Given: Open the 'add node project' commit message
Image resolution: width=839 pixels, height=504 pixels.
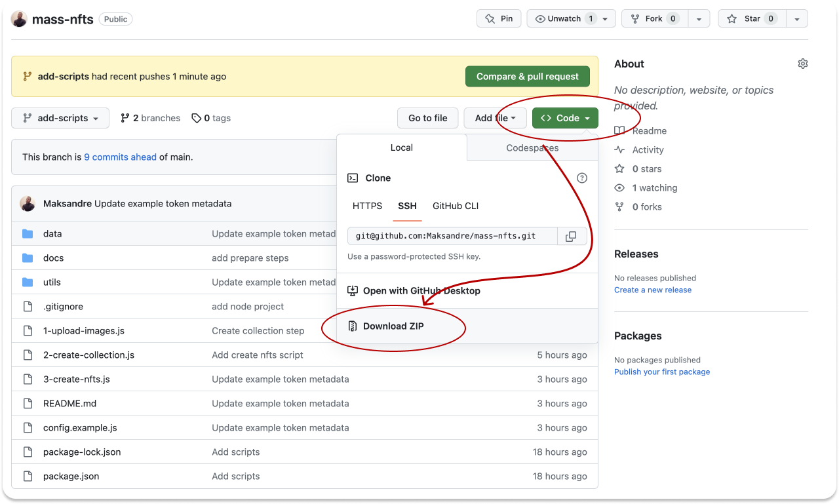Looking at the screenshot, I should (248, 307).
